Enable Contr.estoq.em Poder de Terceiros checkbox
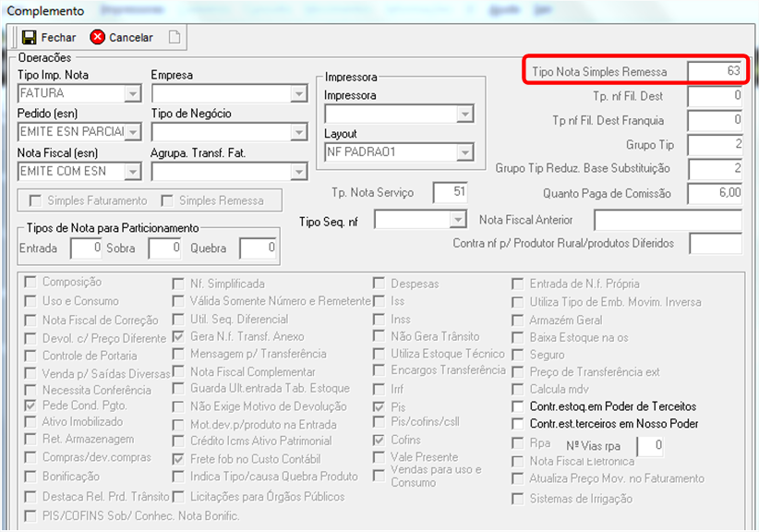The image size is (759, 532). pyautogui.click(x=518, y=406)
